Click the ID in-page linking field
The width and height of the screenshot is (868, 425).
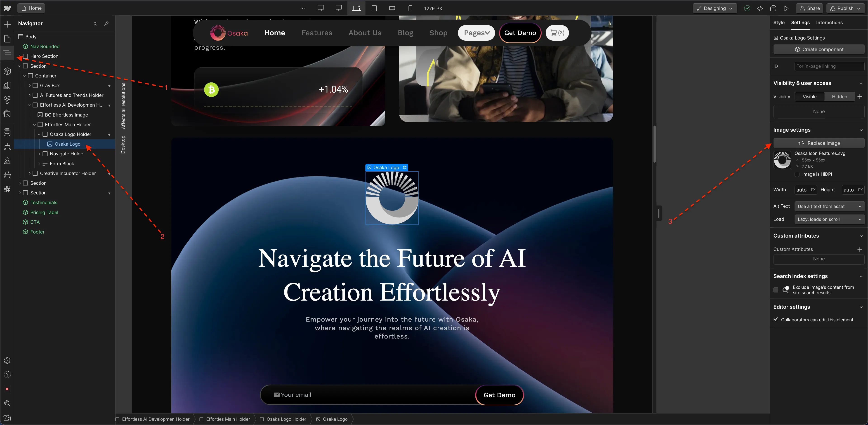coord(829,66)
